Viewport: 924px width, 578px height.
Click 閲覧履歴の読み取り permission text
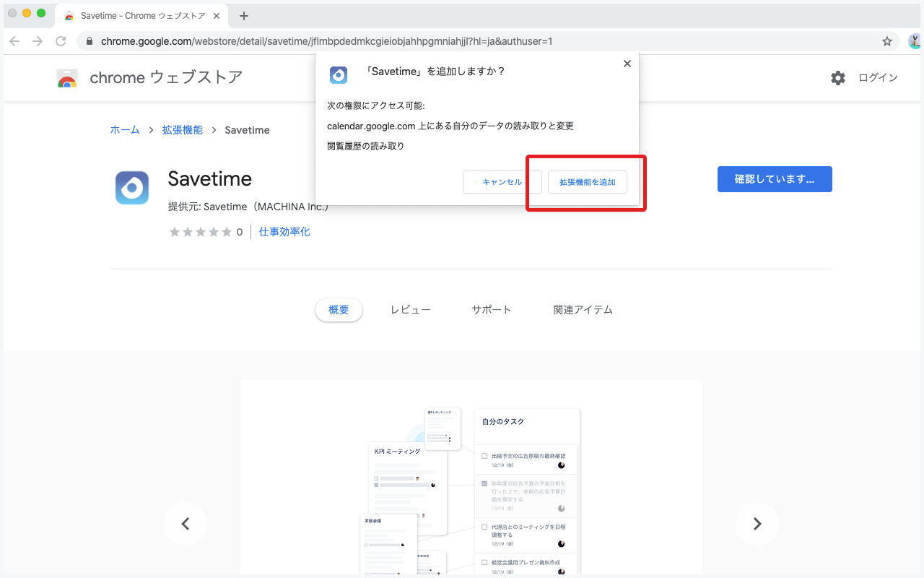click(x=366, y=146)
